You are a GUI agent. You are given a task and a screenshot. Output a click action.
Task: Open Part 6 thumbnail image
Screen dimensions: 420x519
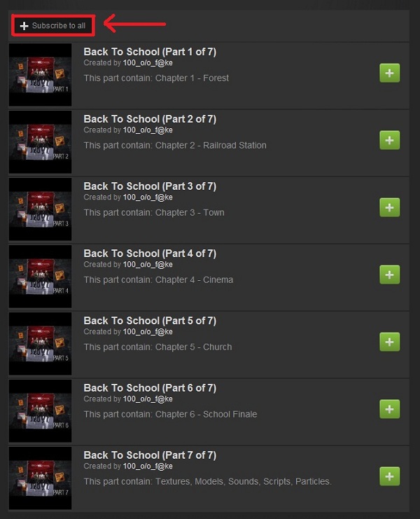point(40,410)
